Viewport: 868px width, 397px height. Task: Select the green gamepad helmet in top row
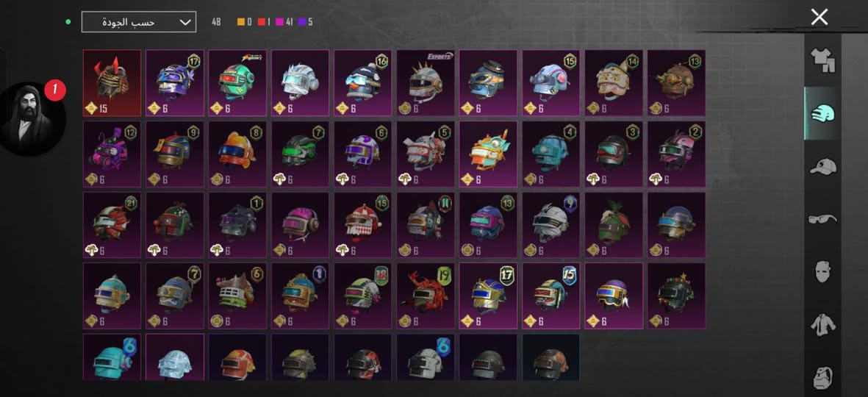(237, 83)
